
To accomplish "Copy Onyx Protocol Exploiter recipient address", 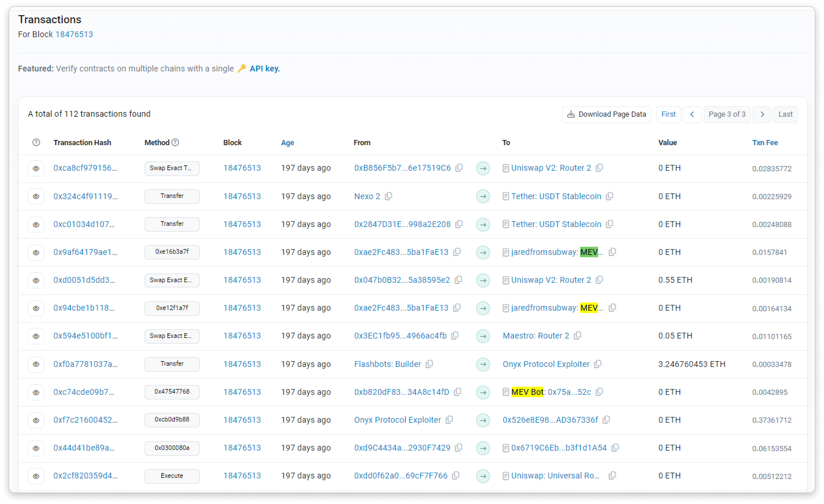I will pyautogui.click(x=598, y=364).
